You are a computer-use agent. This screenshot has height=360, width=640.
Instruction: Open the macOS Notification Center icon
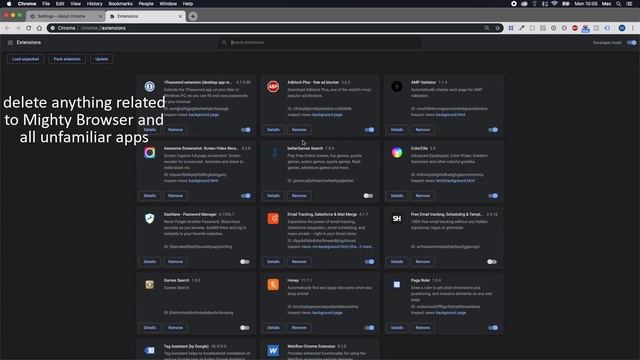point(630,4)
